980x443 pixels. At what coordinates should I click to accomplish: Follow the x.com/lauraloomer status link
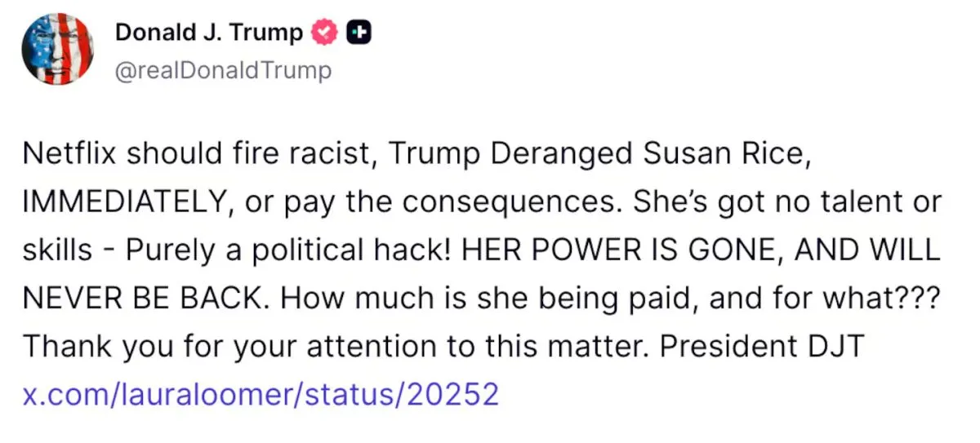coord(260,394)
